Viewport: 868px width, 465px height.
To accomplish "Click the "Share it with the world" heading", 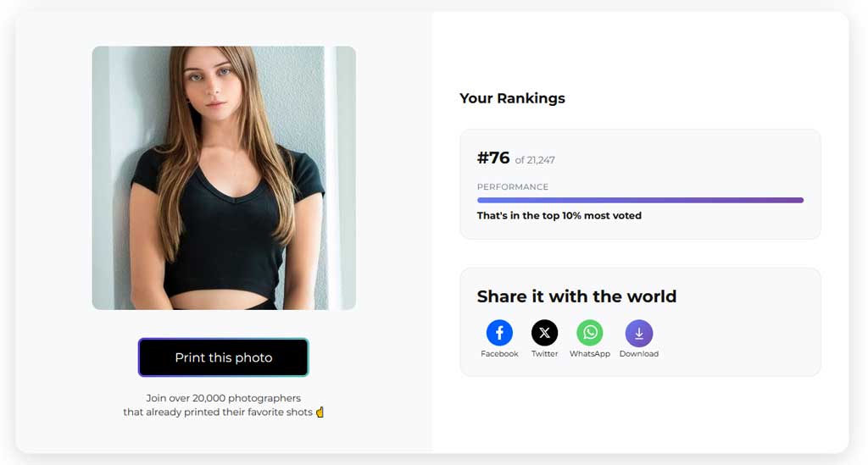I will tap(576, 296).
